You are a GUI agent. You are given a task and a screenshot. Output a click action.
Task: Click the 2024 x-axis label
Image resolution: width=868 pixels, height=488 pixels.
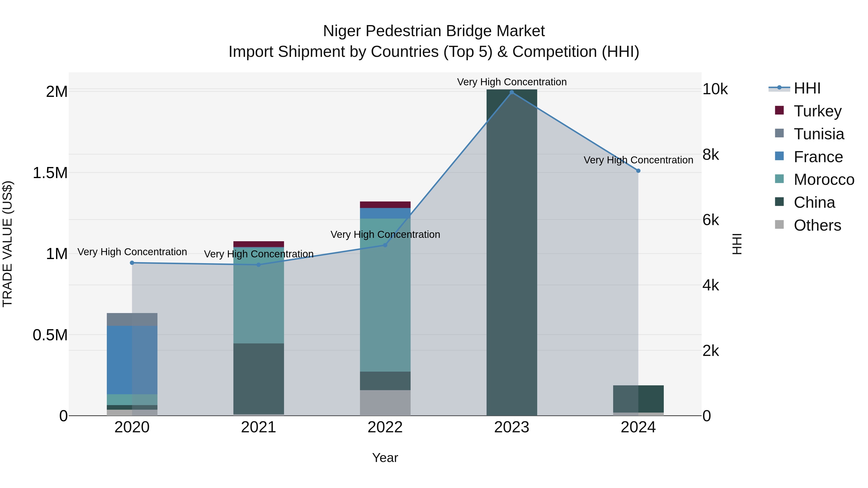coord(638,427)
